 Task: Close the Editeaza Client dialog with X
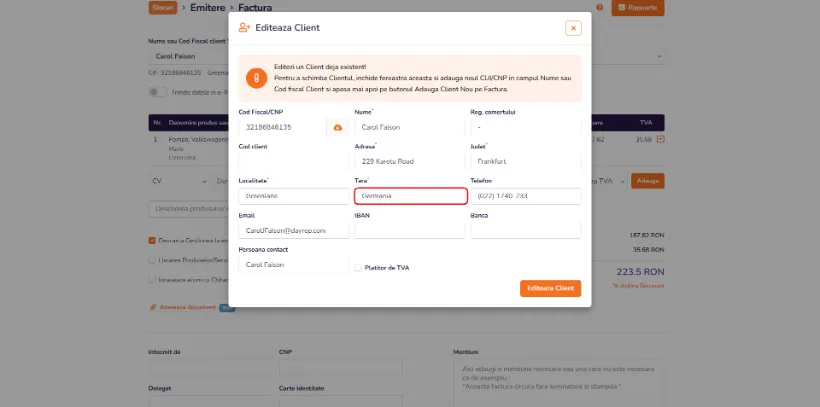pyautogui.click(x=573, y=28)
